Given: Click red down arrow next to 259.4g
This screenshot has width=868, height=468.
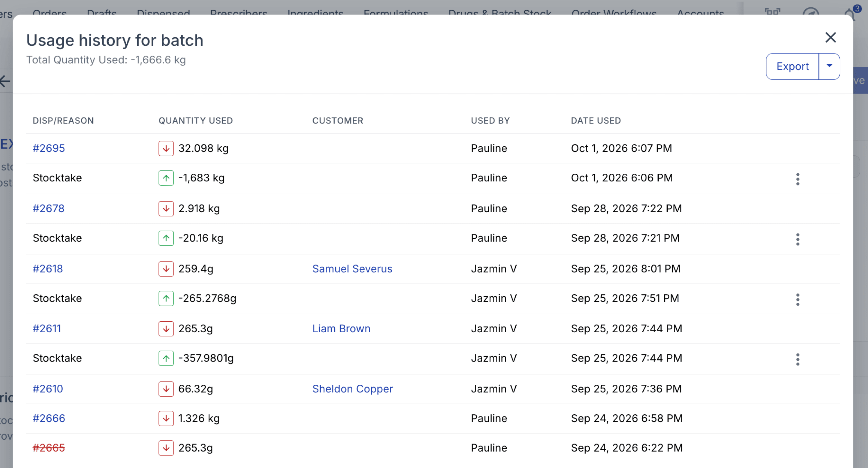Looking at the screenshot, I should pyautogui.click(x=166, y=269).
